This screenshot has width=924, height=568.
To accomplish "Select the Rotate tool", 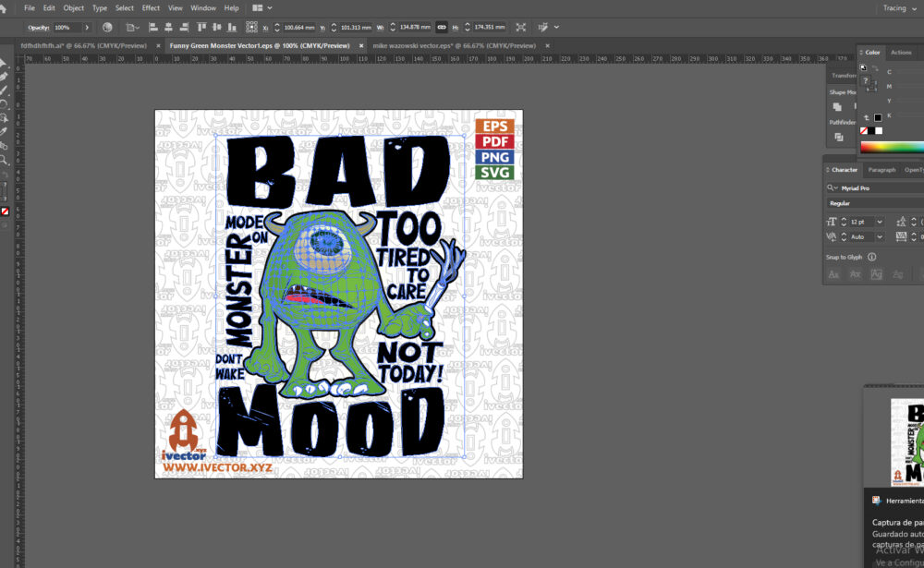I will [x=4, y=104].
